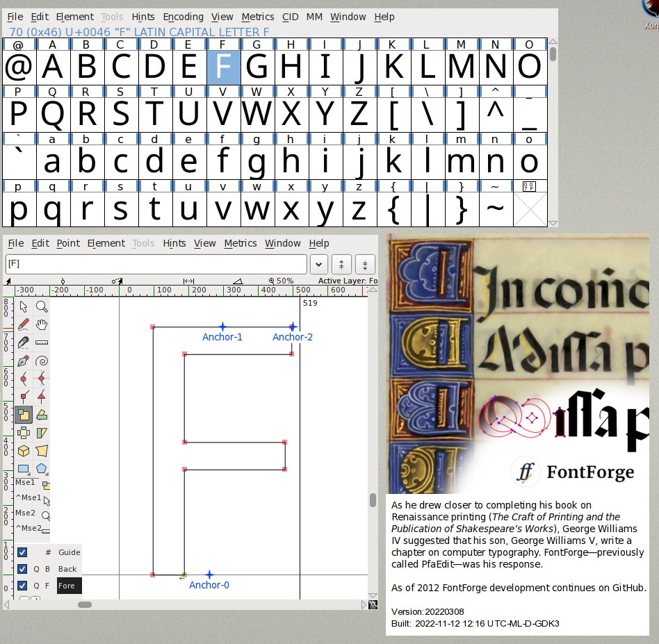
Task: Select the HV Curve point tool
Action: pos(42,379)
